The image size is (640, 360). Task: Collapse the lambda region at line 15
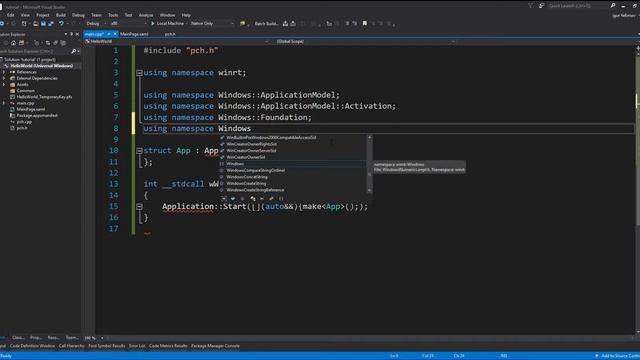(139, 207)
